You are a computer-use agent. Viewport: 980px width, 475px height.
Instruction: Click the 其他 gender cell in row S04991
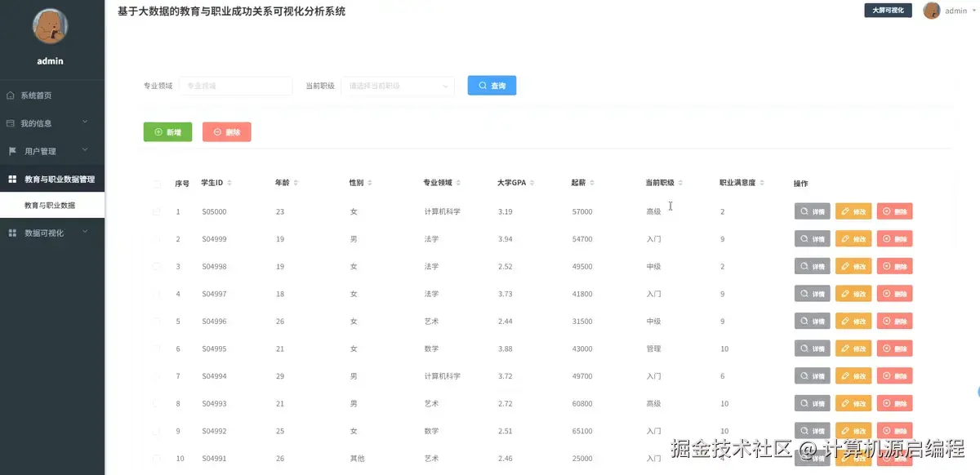click(357, 459)
